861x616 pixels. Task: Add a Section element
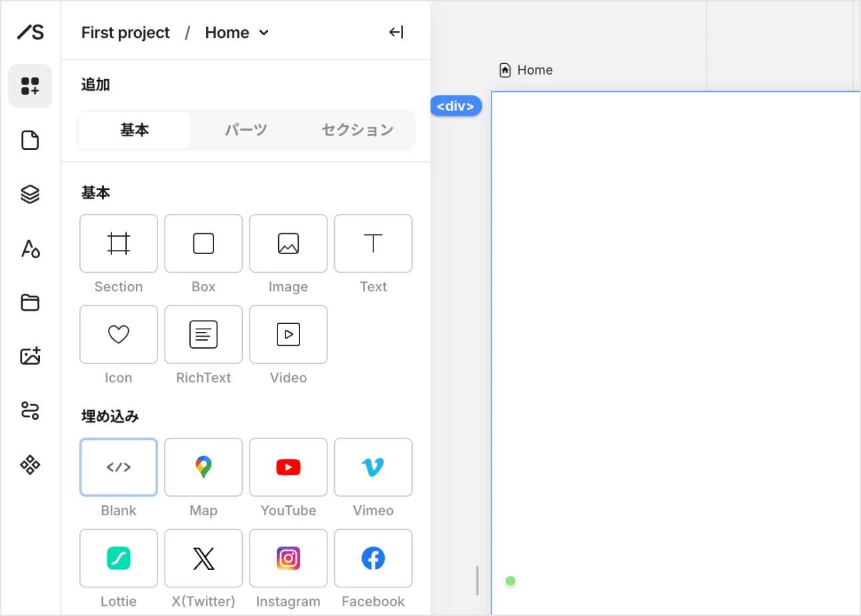click(119, 243)
